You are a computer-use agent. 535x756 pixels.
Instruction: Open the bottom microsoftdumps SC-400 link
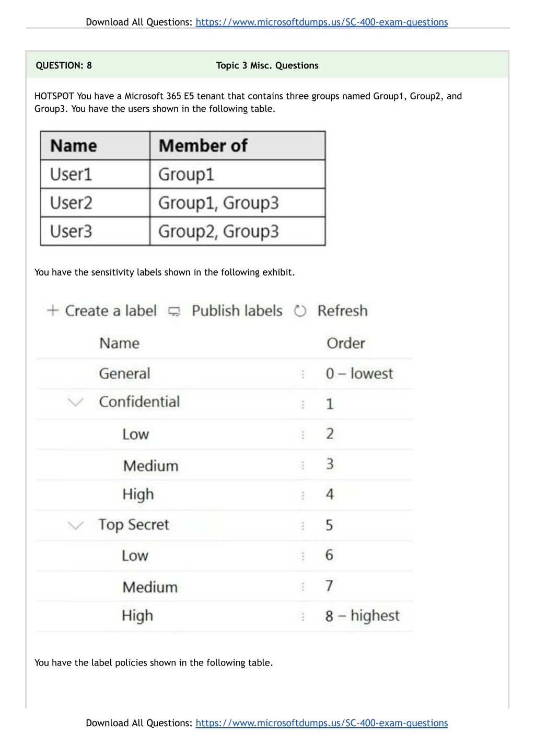[322, 723]
